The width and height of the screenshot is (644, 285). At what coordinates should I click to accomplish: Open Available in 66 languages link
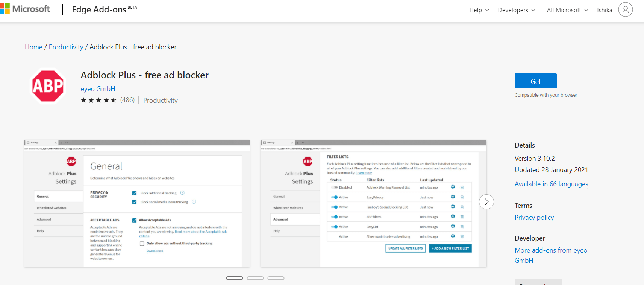coord(552,184)
